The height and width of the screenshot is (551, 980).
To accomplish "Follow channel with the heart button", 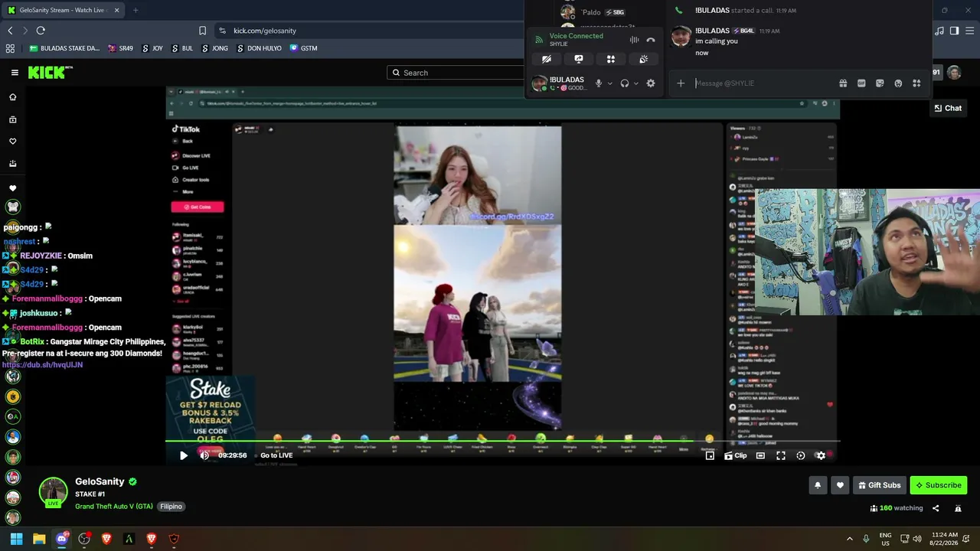I will (x=840, y=485).
